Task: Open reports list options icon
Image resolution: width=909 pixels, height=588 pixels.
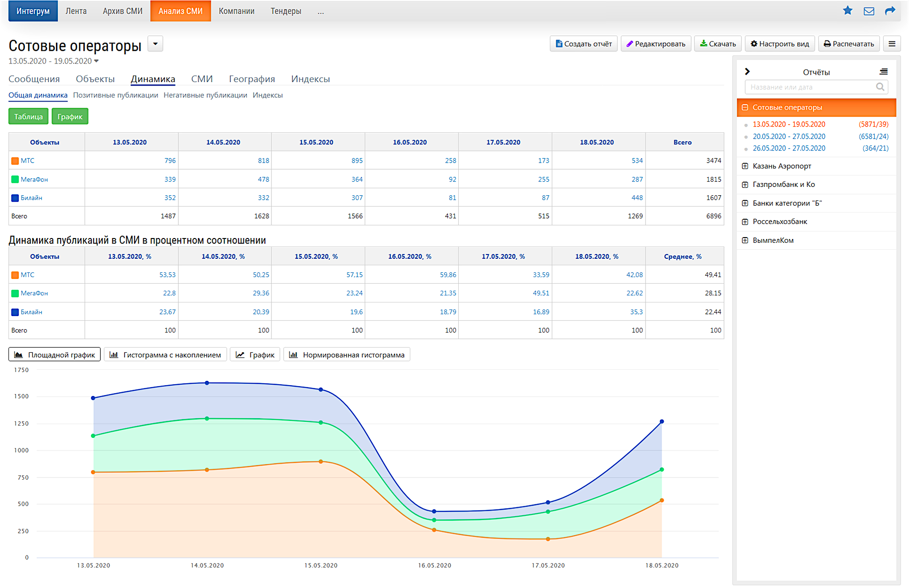Action: (x=884, y=72)
